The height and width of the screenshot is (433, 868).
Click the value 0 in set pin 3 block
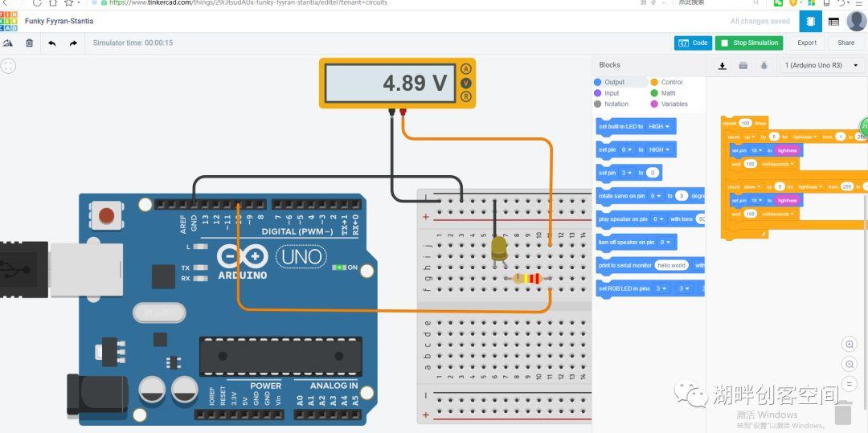point(652,173)
